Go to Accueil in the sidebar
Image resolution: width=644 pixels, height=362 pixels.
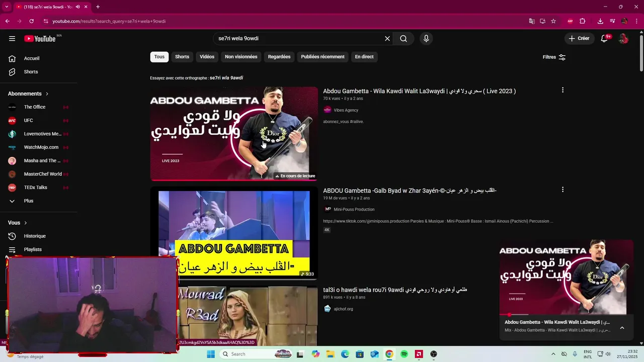[x=38, y=58]
